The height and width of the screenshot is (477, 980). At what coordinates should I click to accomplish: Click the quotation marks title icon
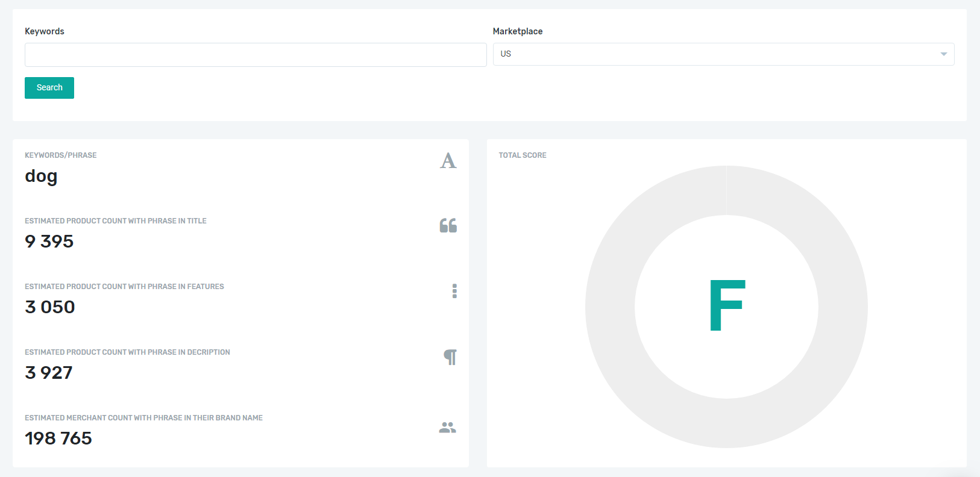click(448, 225)
